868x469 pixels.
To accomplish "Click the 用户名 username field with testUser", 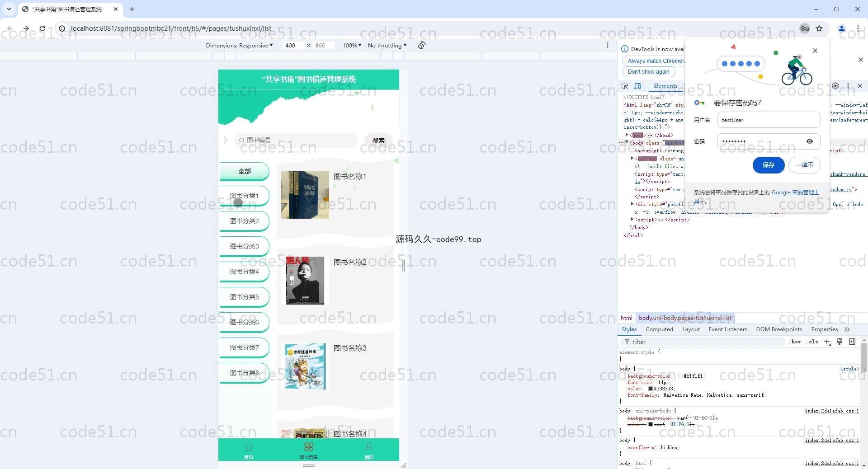I will pyautogui.click(x=769, y=120).
